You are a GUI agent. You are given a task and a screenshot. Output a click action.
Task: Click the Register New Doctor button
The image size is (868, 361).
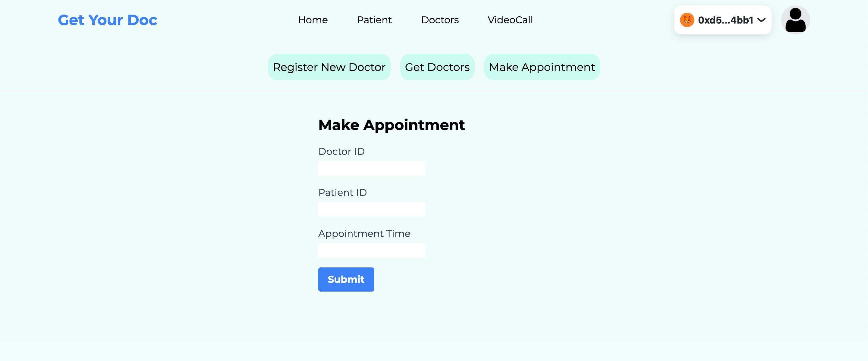(329, 66)
